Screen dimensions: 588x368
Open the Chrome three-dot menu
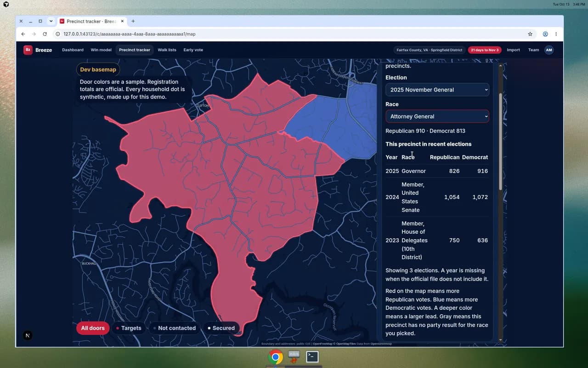pos(556,34)
